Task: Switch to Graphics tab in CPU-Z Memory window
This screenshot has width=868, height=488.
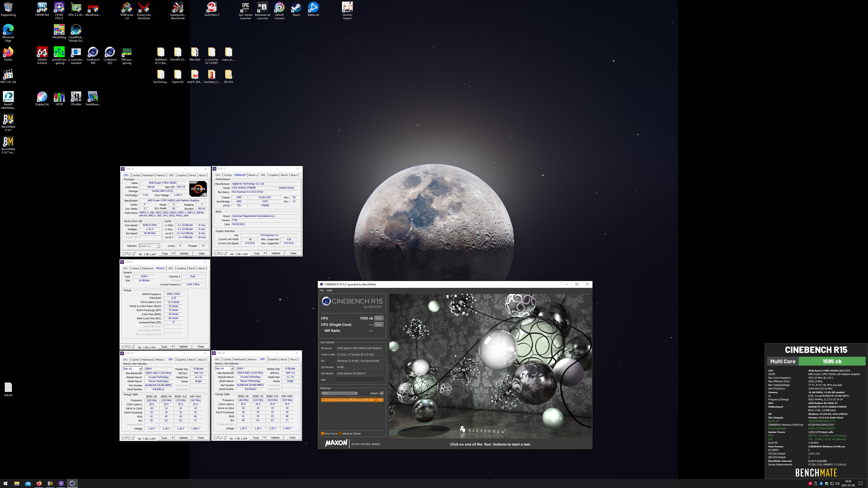Action: click(181, 268)
